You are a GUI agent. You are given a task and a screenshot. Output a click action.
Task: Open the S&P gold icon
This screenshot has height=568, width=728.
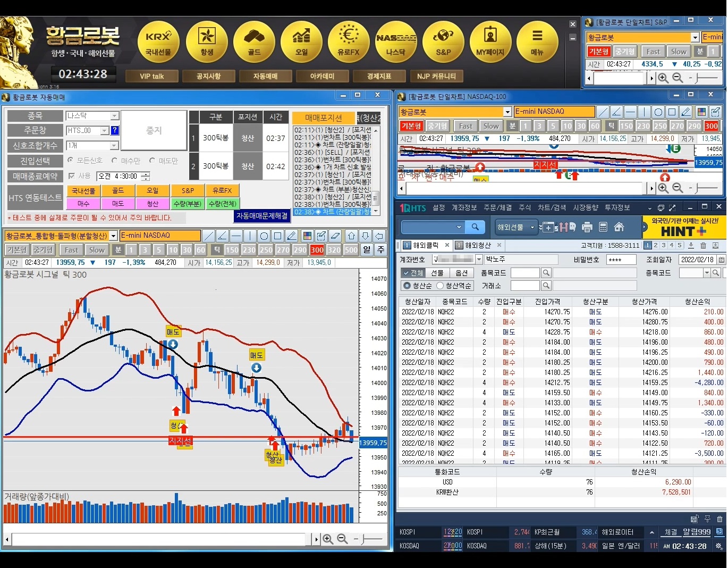coord(443,43)
